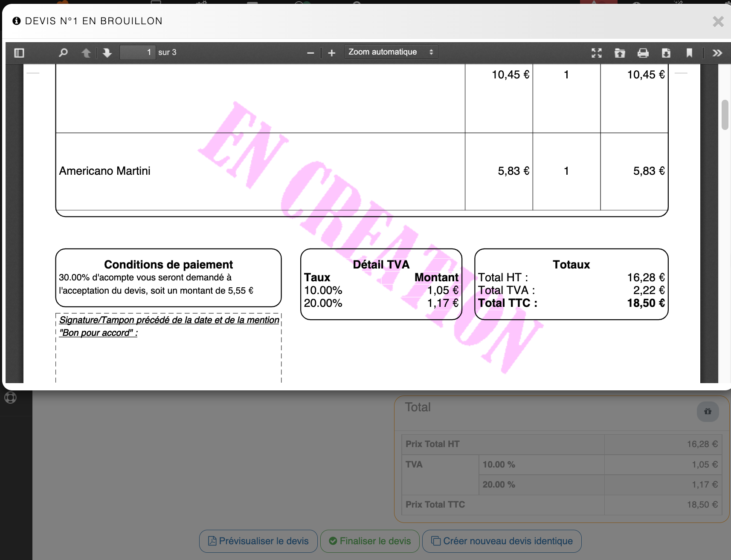Screen dimensions: 731x560
Task: Click Créer nouveau devis identique
Action: point(502,541)
